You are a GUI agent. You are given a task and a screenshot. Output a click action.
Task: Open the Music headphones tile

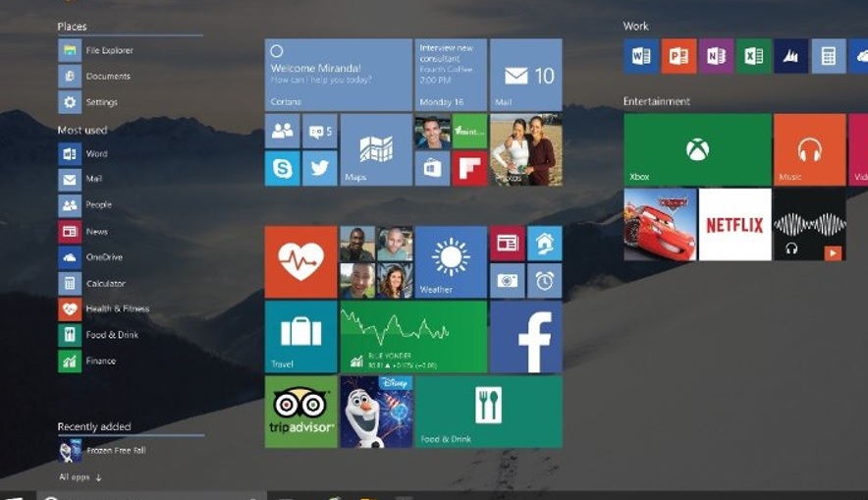coord(810,149)
